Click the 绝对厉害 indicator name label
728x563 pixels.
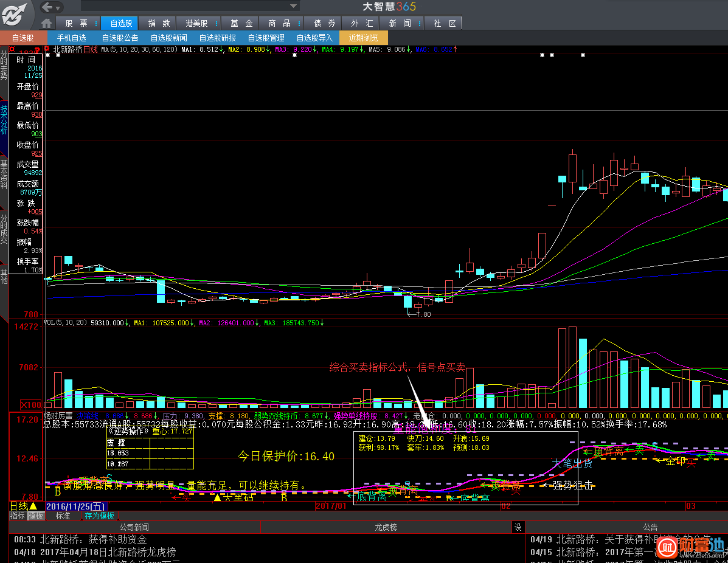coord(58,416)
